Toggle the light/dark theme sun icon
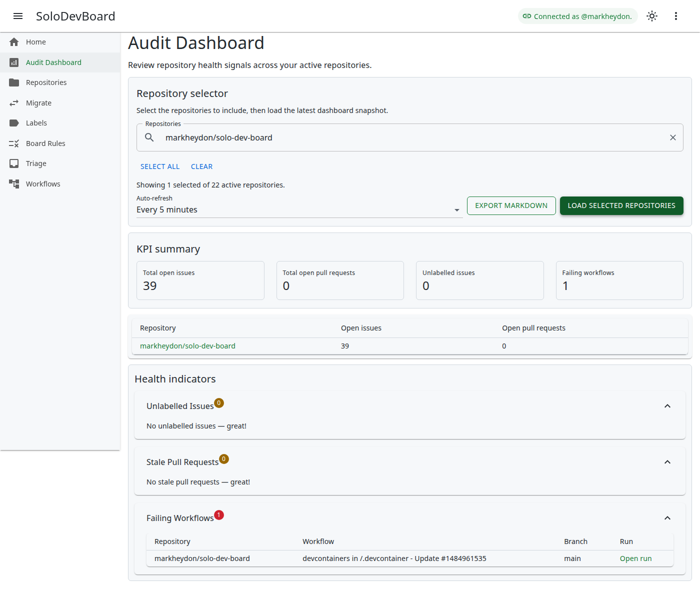Viewport: 700px width, 589px height. [652, 16]
